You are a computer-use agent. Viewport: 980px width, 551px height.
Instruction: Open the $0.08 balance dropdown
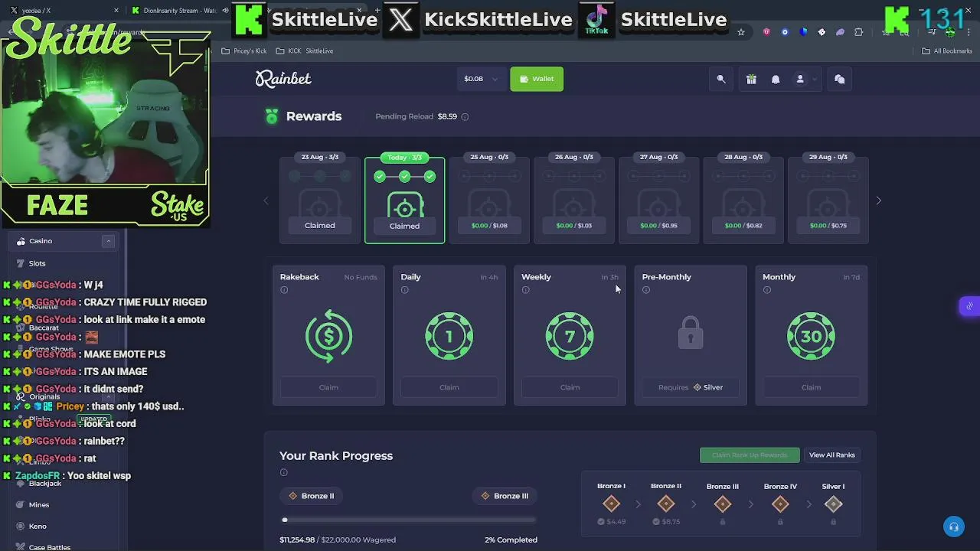[480, 79]
